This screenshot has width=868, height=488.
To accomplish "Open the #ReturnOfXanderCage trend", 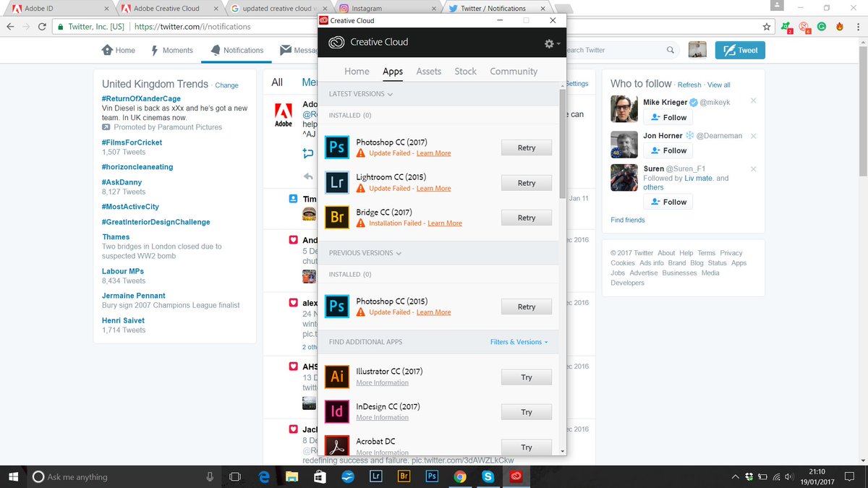I will coord(141,98).
